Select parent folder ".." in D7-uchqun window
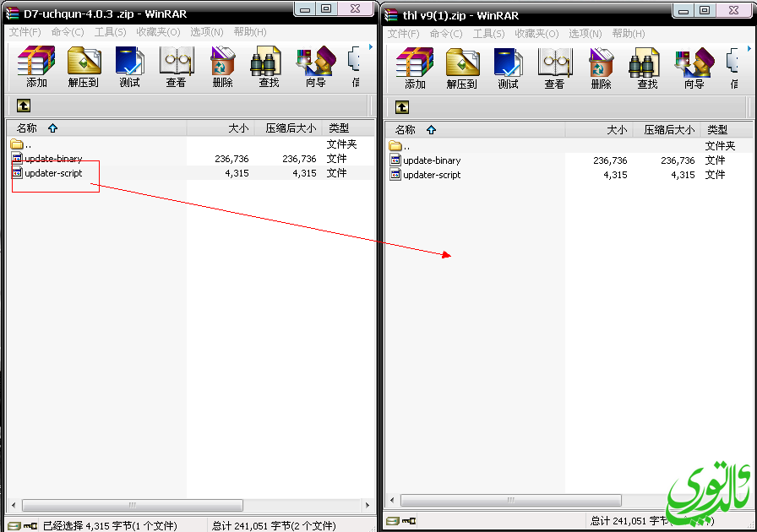Image resolution: width=757 pixels, height=532 pixels. pyautogui.click(x=21, y=144)
